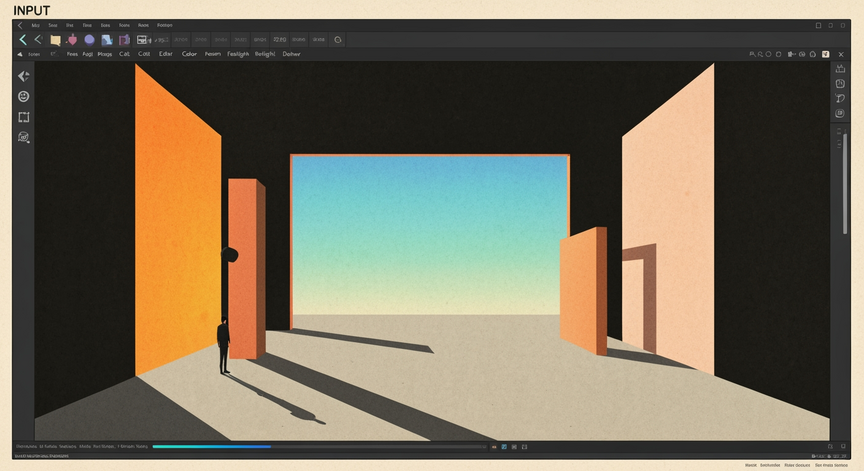864x471 pixels.
Task: Click the grid icon beside the progress bar
Action: pos(514,447)
